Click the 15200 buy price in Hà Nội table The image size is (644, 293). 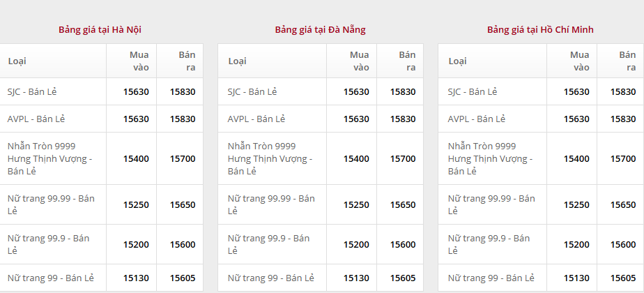pyautogui.click(x=136, y=244)
